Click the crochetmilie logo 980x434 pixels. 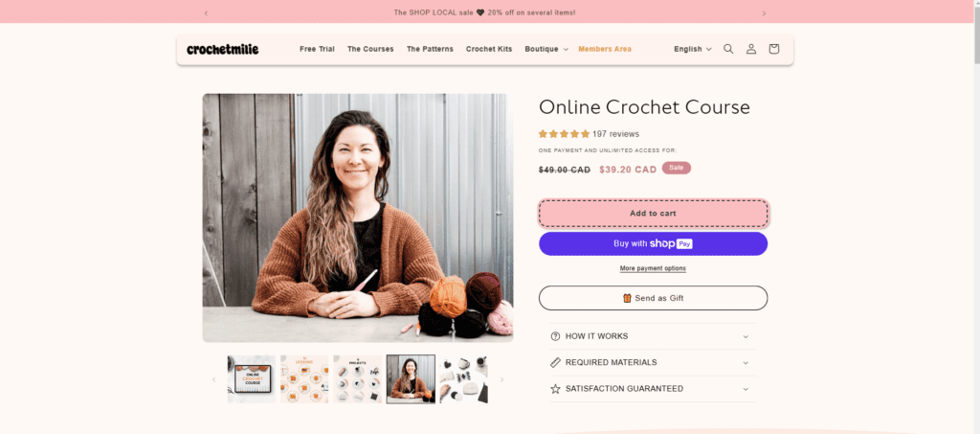point(222,49)
